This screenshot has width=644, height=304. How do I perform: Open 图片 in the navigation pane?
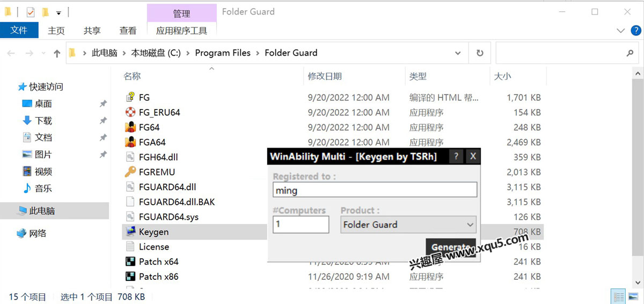pyautogui.click(x=43, y=154)
